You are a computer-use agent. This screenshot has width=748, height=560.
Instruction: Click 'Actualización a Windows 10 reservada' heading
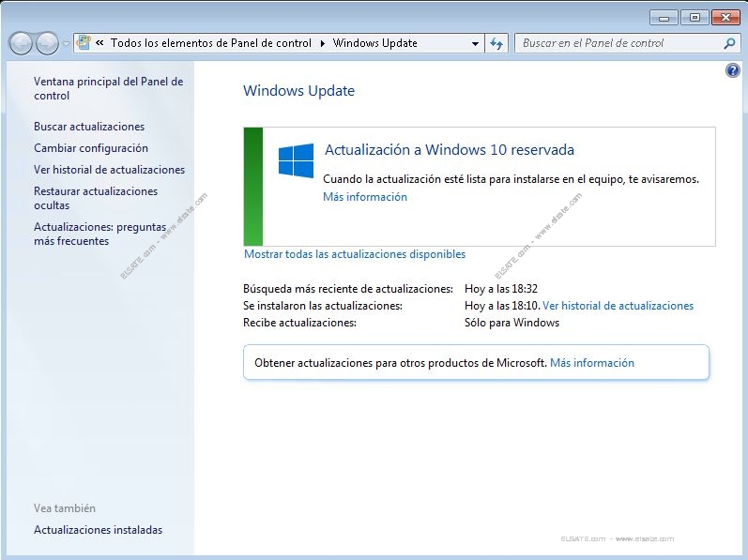[450, 150]
